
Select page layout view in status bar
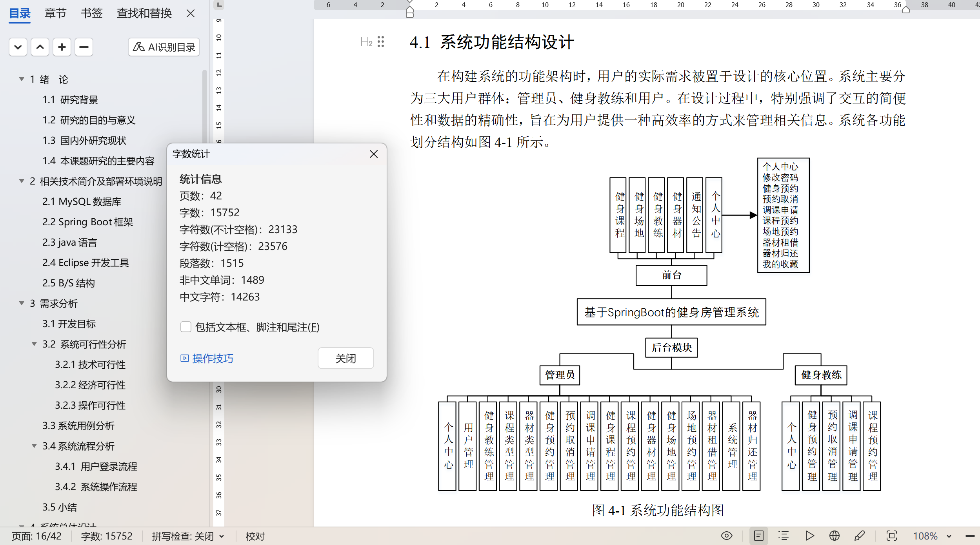coord(758,536)
